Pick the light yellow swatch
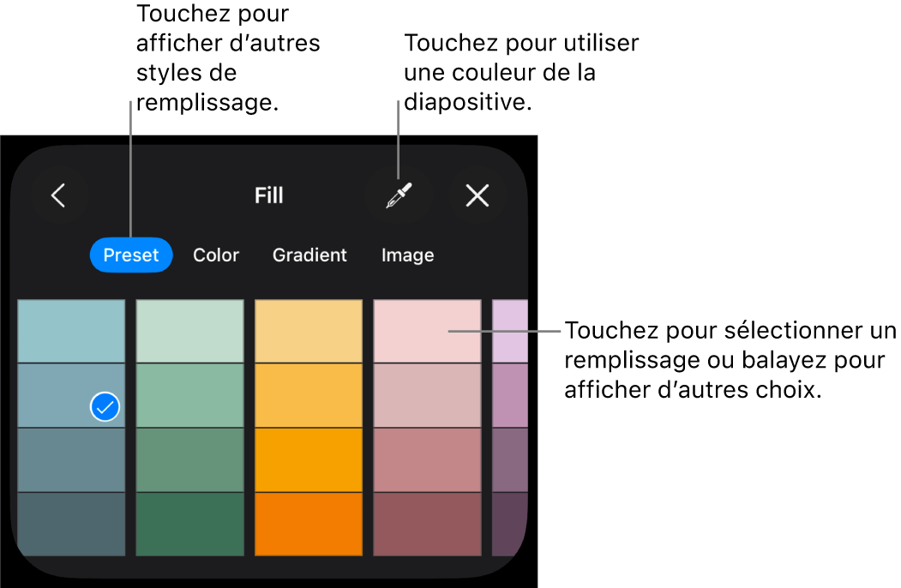This screenshot has height=588, width=901. point(308,332)
